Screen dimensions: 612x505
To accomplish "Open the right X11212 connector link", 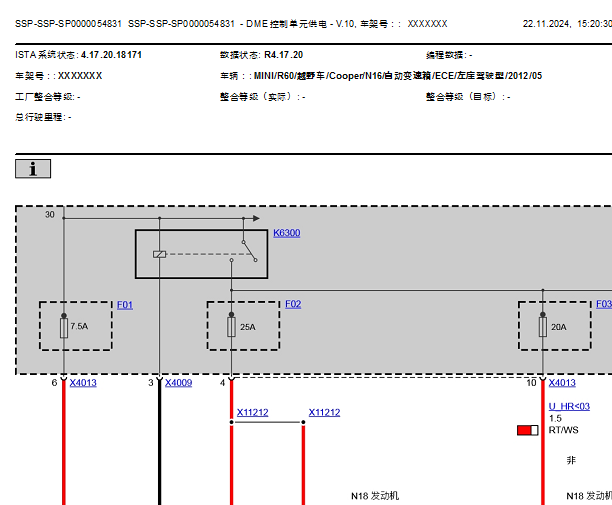I will point(324,413).
